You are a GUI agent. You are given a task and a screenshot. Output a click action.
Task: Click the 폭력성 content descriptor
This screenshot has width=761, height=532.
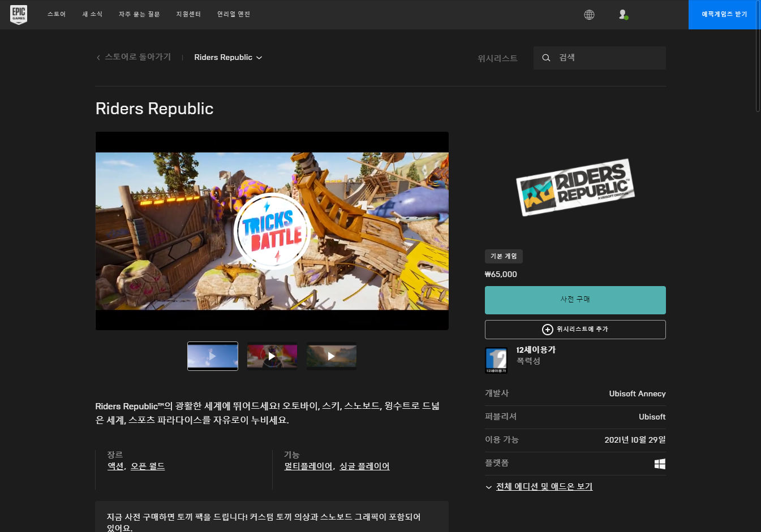[528, 361]
